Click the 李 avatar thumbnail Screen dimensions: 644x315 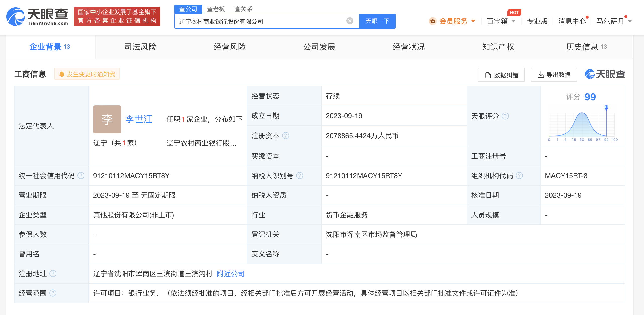(107, 119)
